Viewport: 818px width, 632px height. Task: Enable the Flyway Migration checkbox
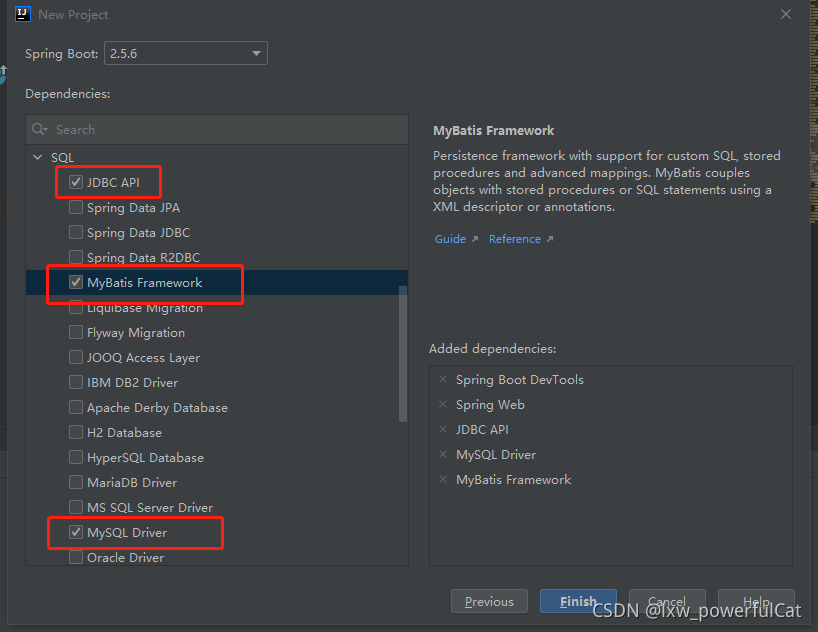[76, 332]
